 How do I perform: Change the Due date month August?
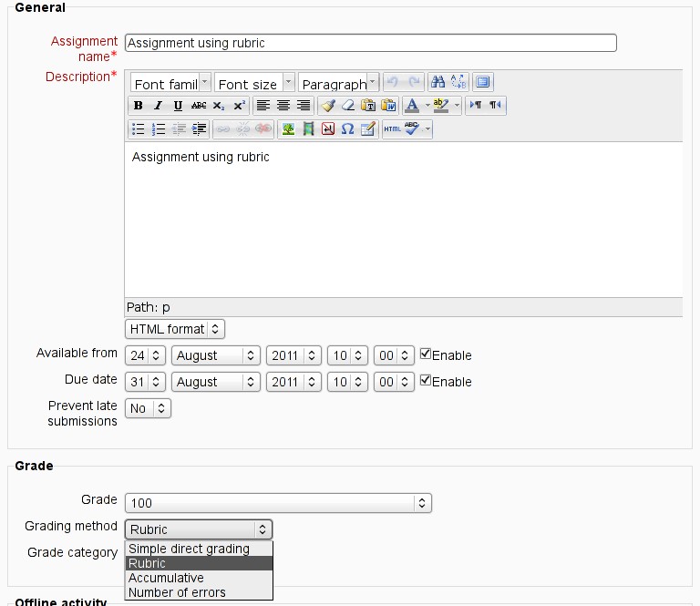216,382
